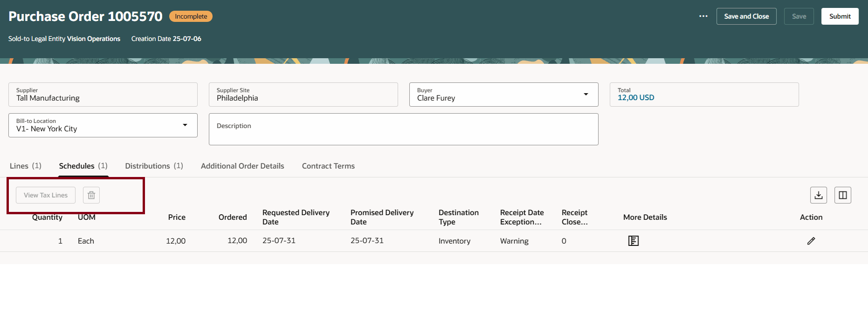Viewport: 868px width, 326px height.
Task: Click the export download icon
Action: (x=819, y=195)
